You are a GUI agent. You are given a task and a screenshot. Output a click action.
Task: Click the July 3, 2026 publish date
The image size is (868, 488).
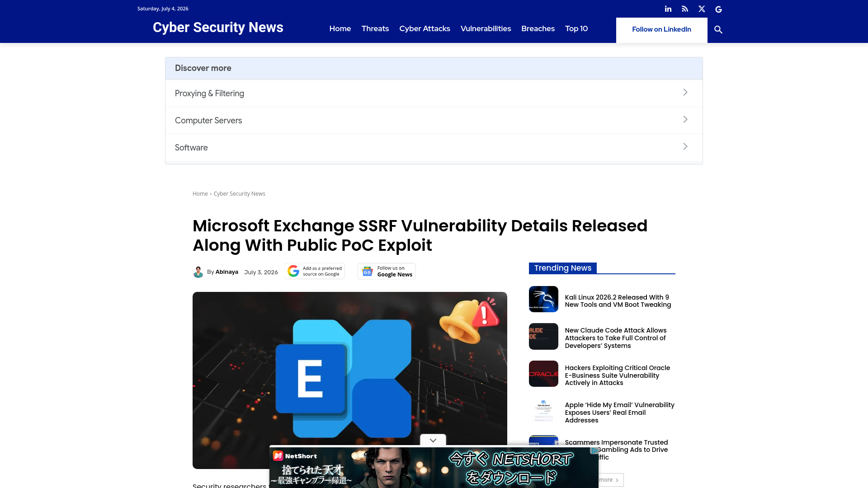(x=261, y=272)
